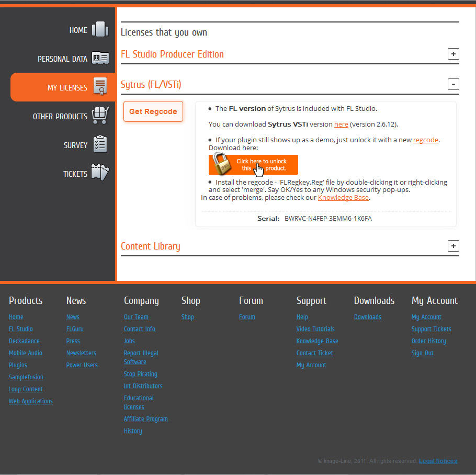Click the FL Studio Producer Edition heading

point(172,54)
